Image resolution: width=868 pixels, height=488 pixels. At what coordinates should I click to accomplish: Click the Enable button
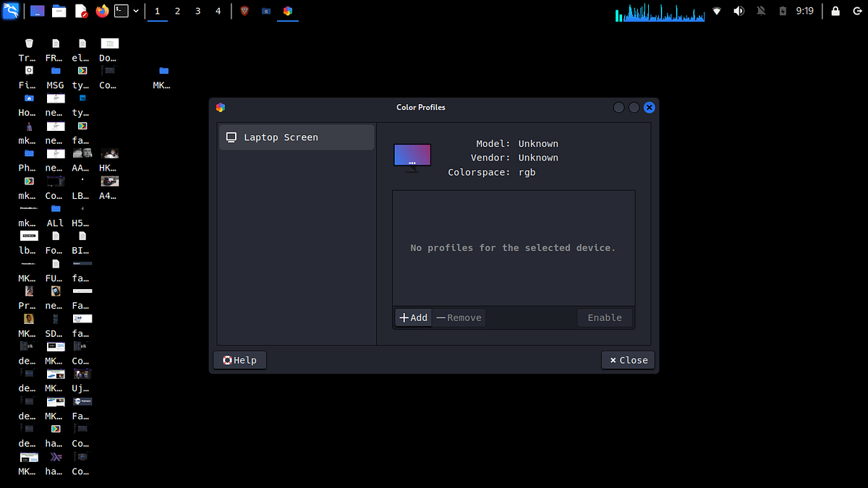(x=605, y=317)
